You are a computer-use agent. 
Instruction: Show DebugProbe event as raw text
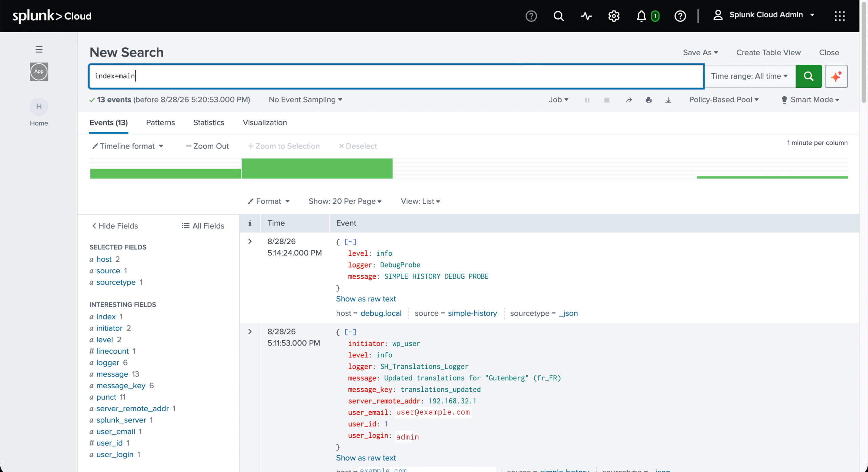(366, 299)
